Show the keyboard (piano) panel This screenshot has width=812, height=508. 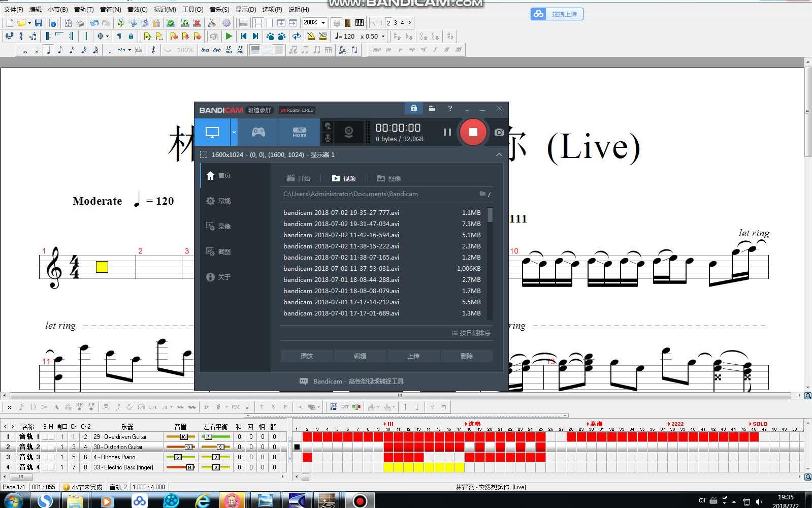(x=360, y=23)
